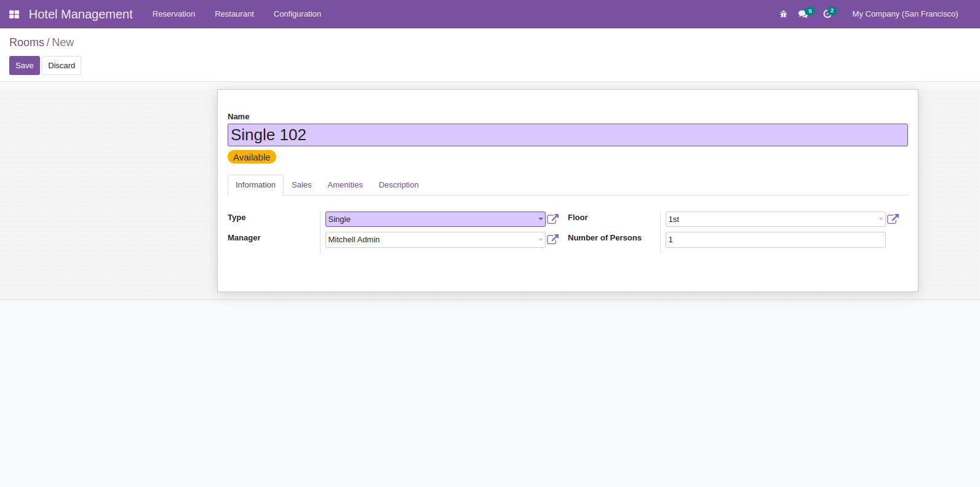Click the New breadcrumb text
Screen dimensions: 980x487
click(63, 42)
